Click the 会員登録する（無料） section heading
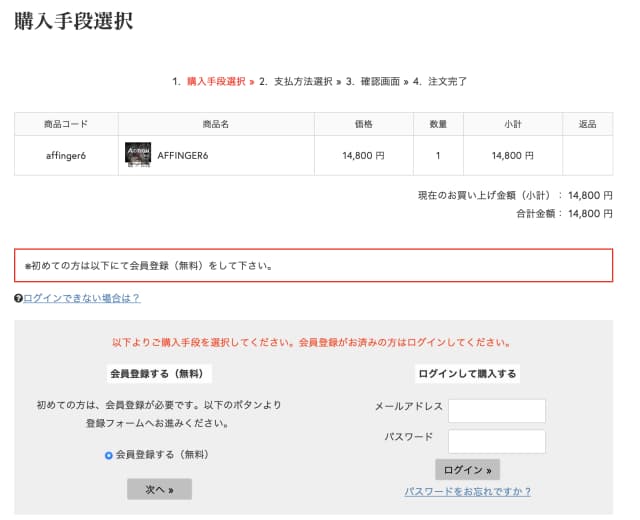640x520 pixels. point(159,373)
